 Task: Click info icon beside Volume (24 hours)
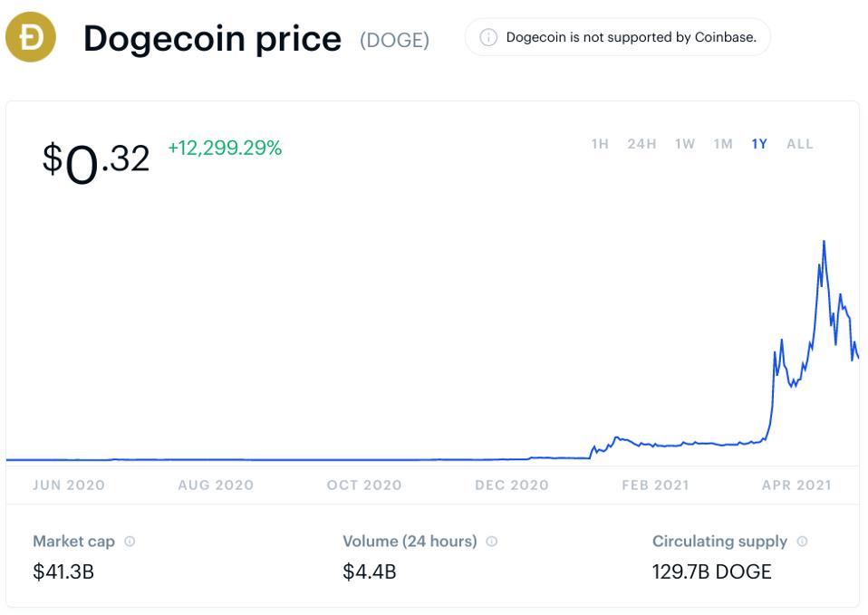(492, 542)
